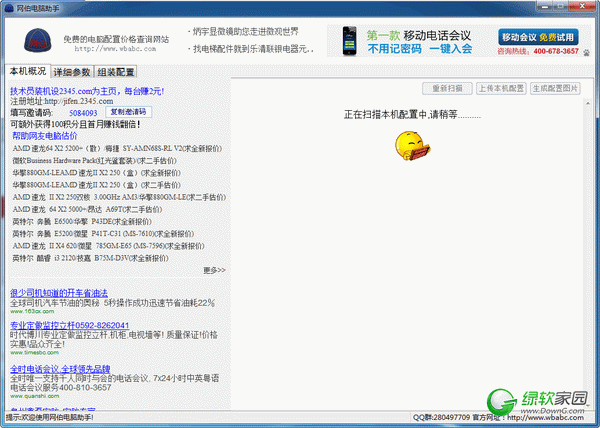Click the 炳宇显微镜 ad text link

(x=245, y=32)
